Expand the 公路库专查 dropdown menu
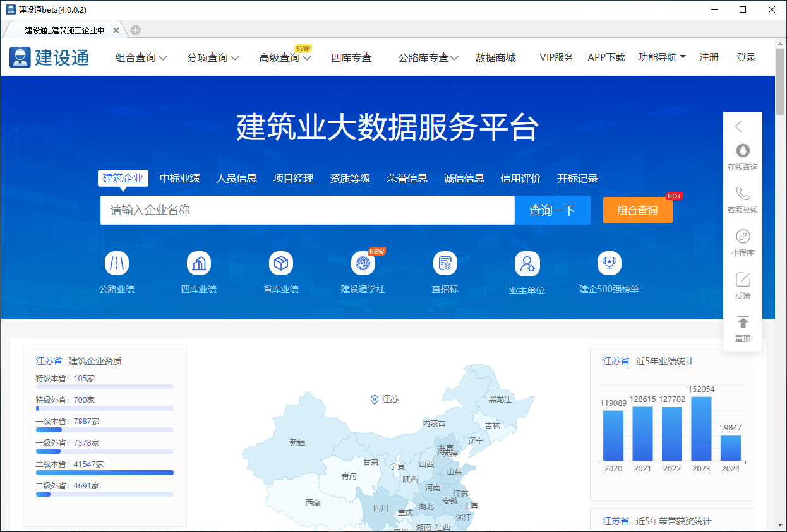Image resolution: width=787 pixels, height=532 pixels. coord(428,57)
